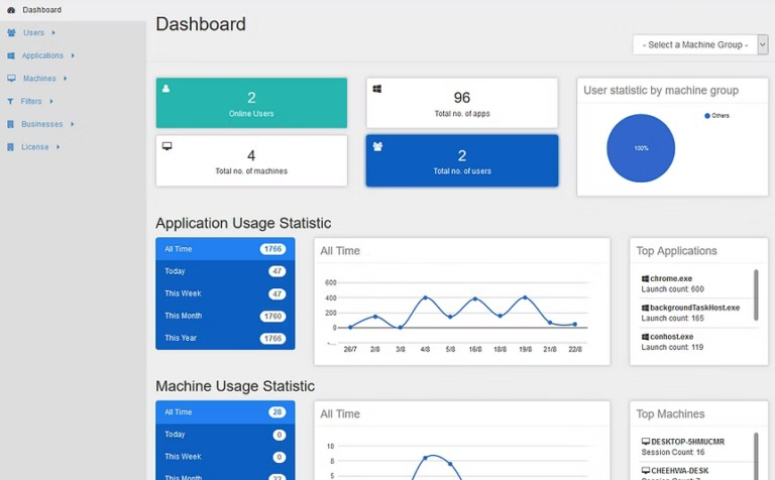The width and height of the screenshot is (775, 480).
Task: Expand the Applications sidebar submenu
Action: coord(73,56)
